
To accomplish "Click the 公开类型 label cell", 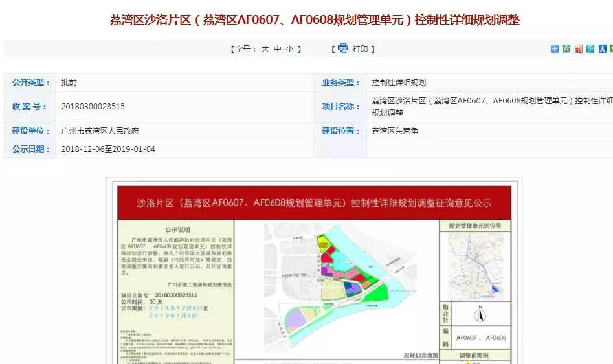I will pos(30,82).
